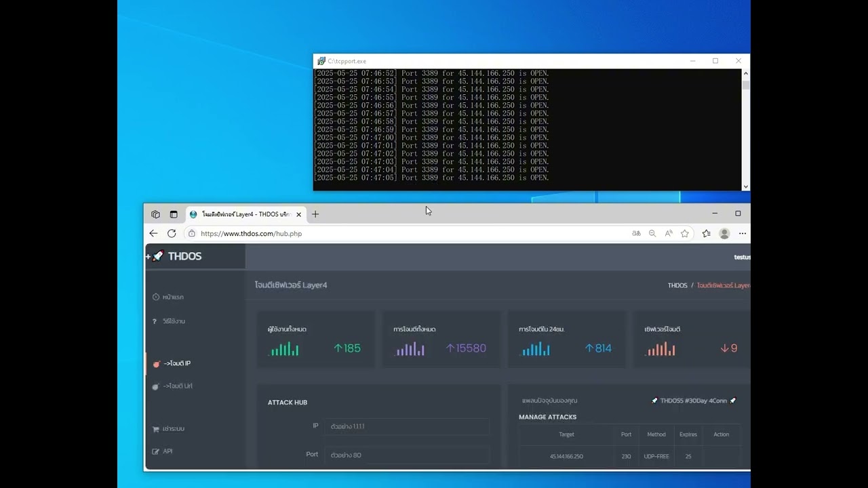Click console log line timestamped 07:47:05

[x=432, y=178]
